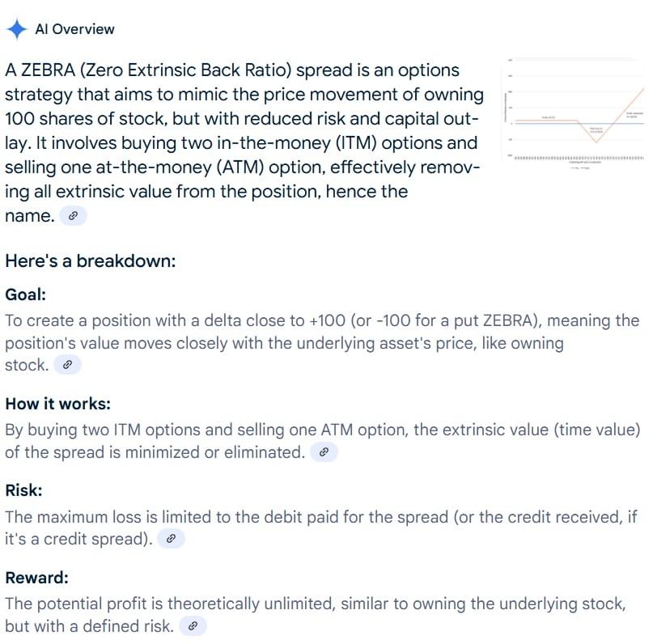This screenshot has height=644, width=657.
Task: Open the source link after "minimized or eliminated."
Action: pyautogui.click(x=324, y=452)
